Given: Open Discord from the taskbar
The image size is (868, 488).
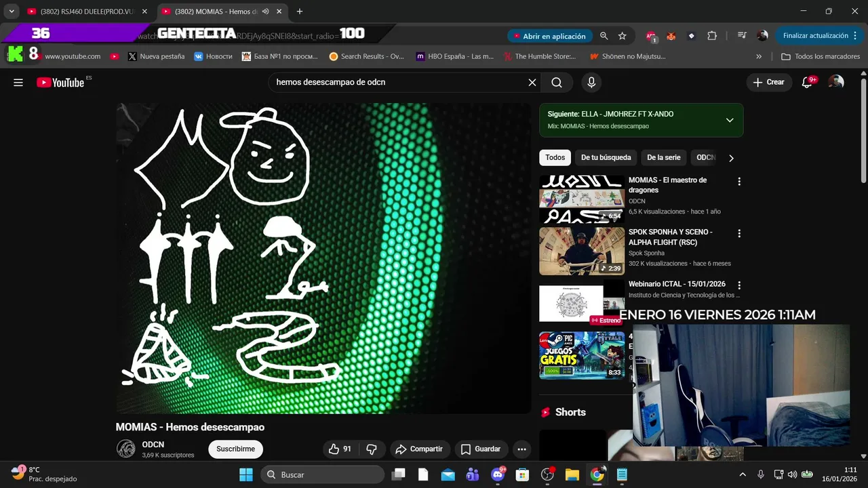Looking at the screenshot, I should 498,474.
